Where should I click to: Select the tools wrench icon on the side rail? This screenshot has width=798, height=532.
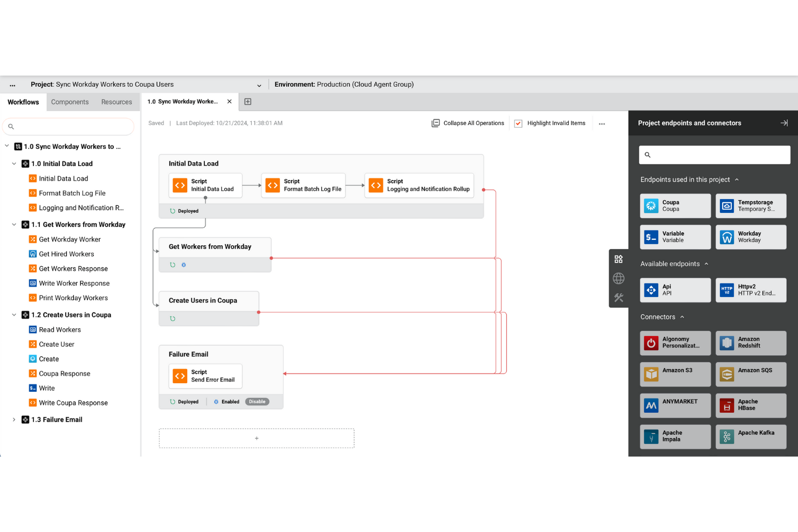(618, 297)
